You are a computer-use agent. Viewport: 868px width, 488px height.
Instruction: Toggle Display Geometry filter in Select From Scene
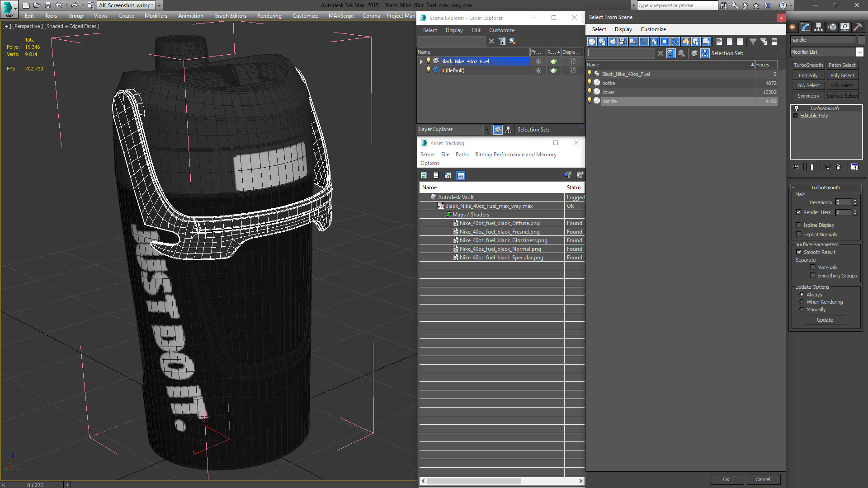[x=592, y=42]
